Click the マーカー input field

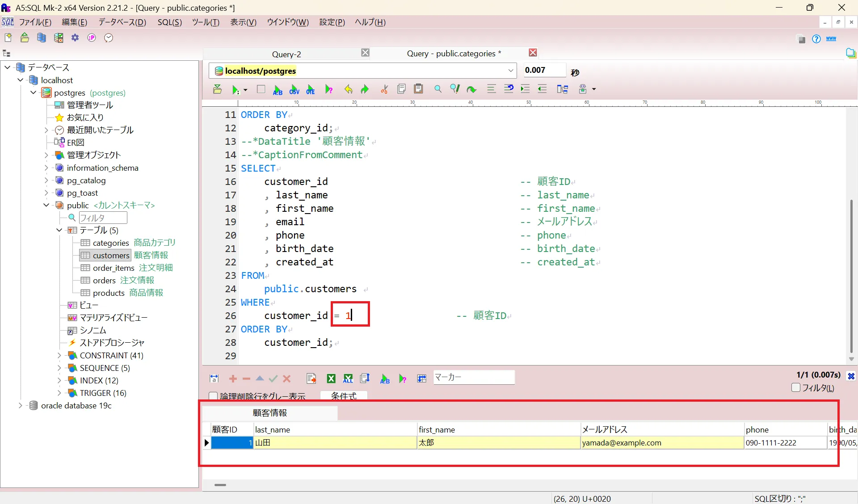click(474, 377)
